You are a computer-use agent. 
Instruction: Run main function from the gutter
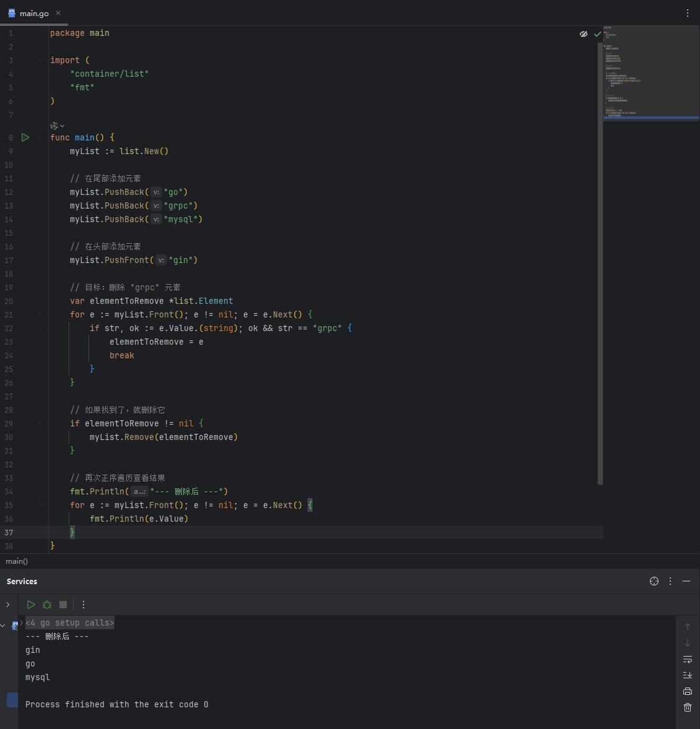25,137
